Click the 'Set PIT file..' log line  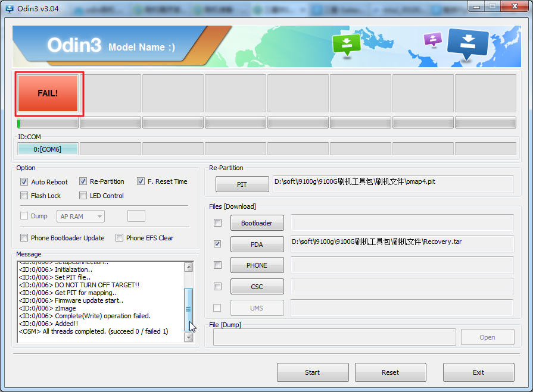pos(55,277)
